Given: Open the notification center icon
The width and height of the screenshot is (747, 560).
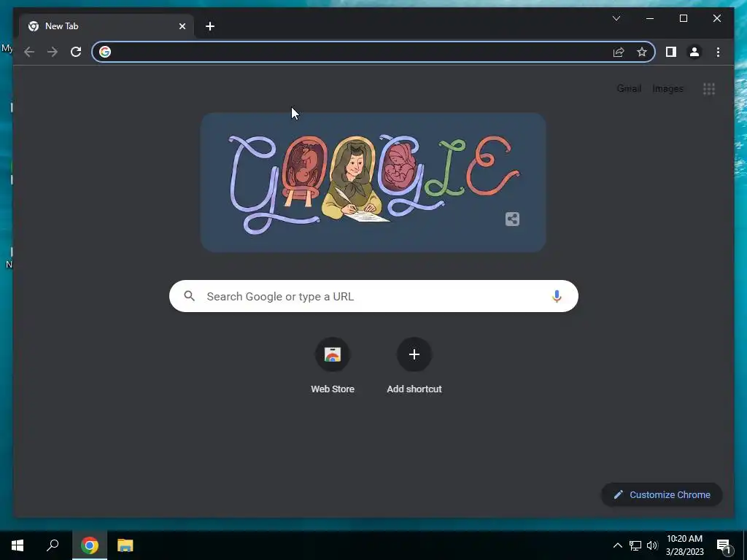Looking at the screenshot, I should coord(724,546).
